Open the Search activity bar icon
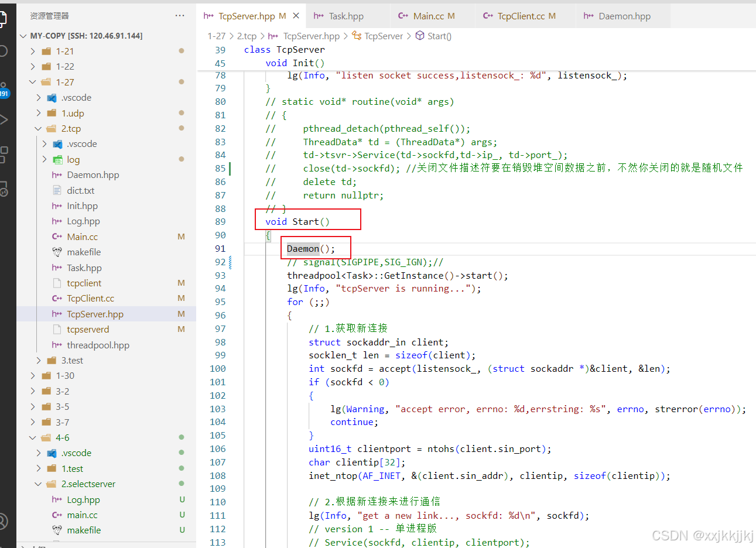 click(x=4, y=51)
